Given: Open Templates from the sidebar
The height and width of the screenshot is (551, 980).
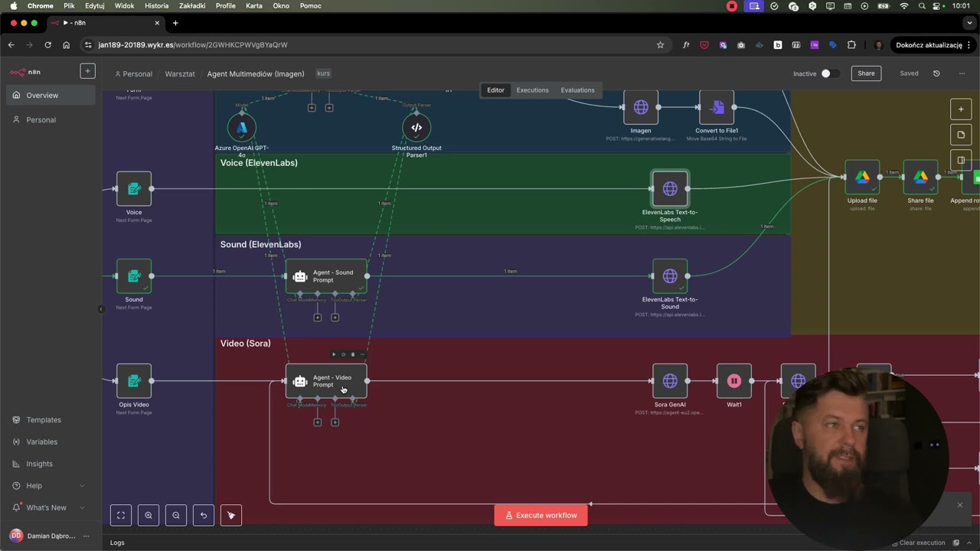Looking at the screenshot, I should click(x=51, y=419).
